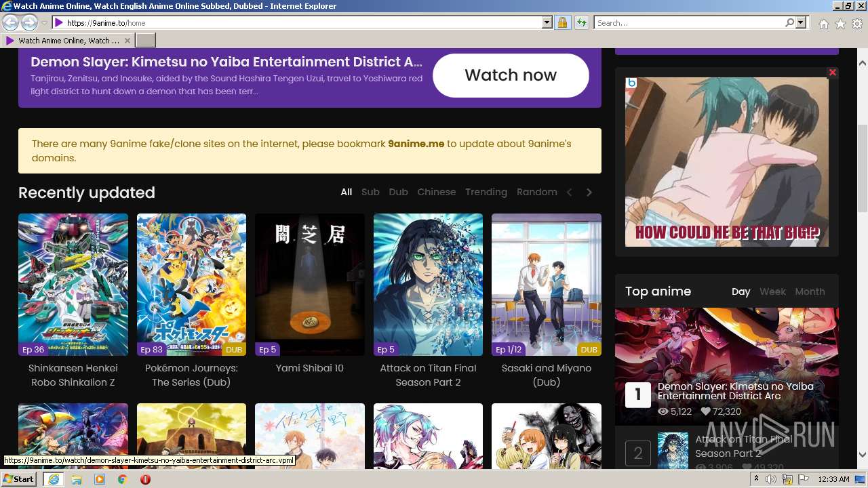This screenshot has height=488, width=868.
Task: Open the media player taskbar icon
Action: click(100, 479)
